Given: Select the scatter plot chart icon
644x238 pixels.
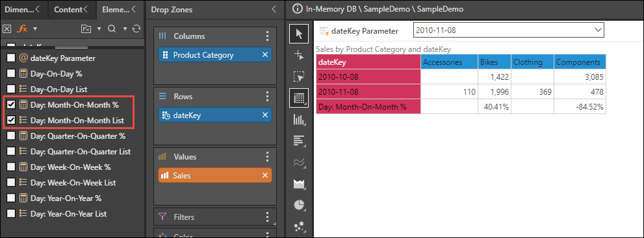Looking at the screenshot, I should pos(299,226).
